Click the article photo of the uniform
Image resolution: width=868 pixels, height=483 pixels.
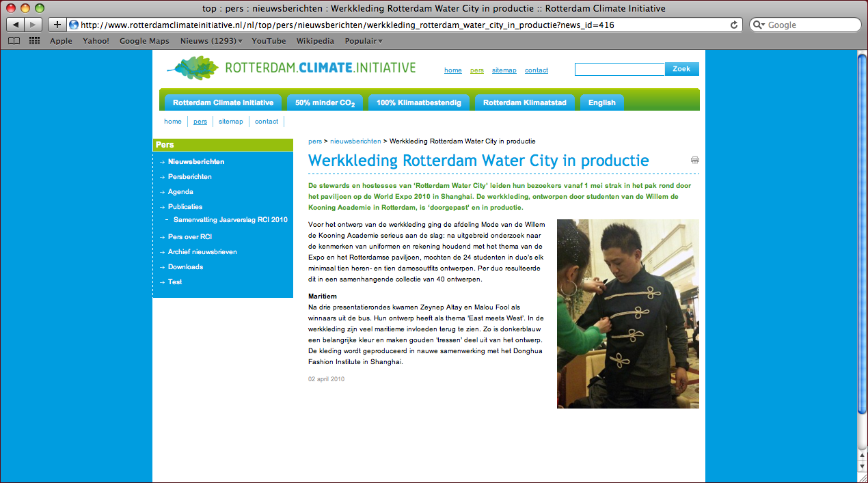coord(628,314)
